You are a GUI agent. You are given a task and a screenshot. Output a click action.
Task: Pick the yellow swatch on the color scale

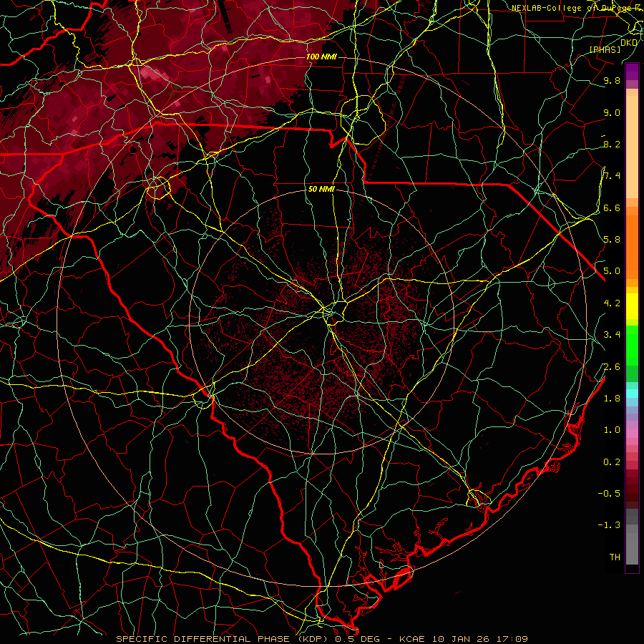tap(632, 306)
